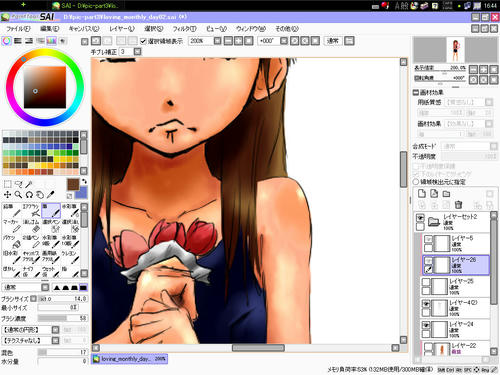Click the brown foreground color swatch
Screen dimensions: 500x375
tap(73, 184)
